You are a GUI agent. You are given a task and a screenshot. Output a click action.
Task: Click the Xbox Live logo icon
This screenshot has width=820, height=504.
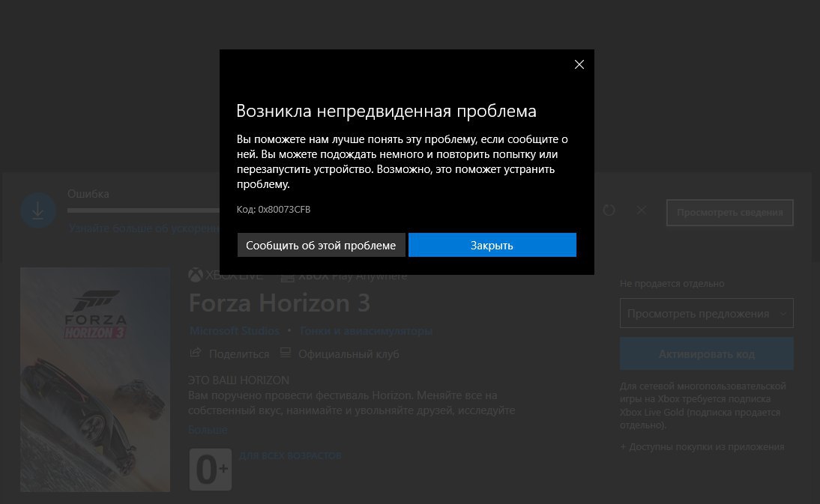[196, 275]
